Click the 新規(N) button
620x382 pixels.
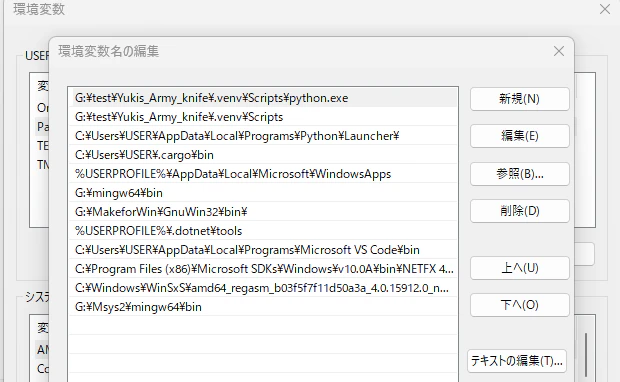tap(520, 99)
